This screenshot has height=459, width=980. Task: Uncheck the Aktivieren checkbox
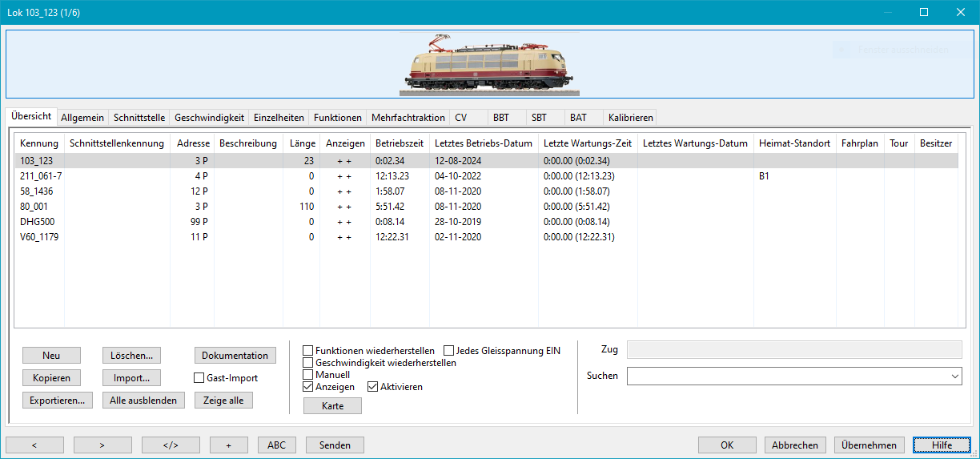(x=373, y=387)
